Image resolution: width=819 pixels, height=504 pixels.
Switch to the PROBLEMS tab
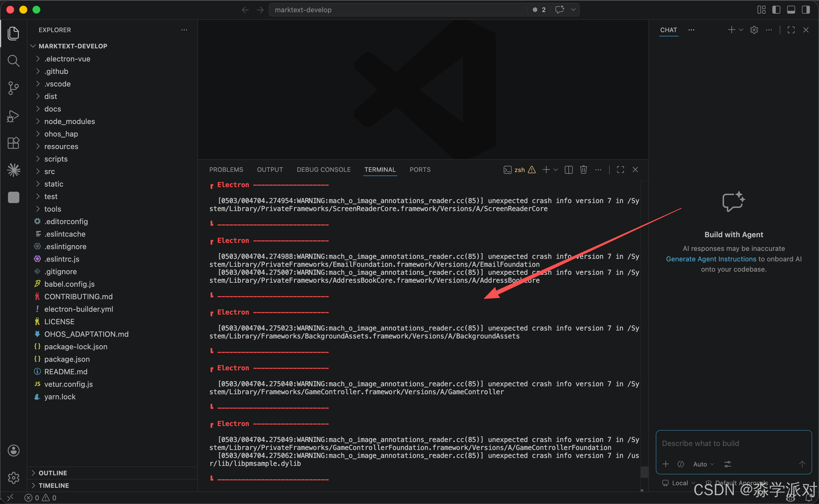(x=226, y=170)
